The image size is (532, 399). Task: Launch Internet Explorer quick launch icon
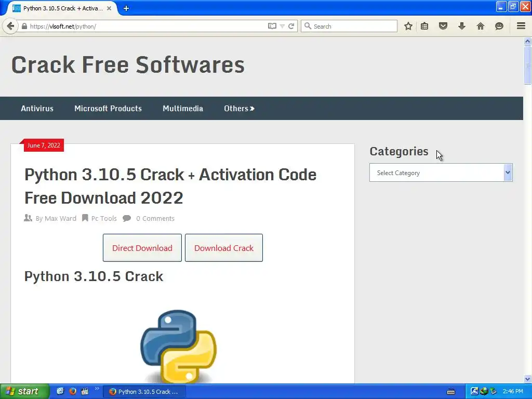(60, 391)
